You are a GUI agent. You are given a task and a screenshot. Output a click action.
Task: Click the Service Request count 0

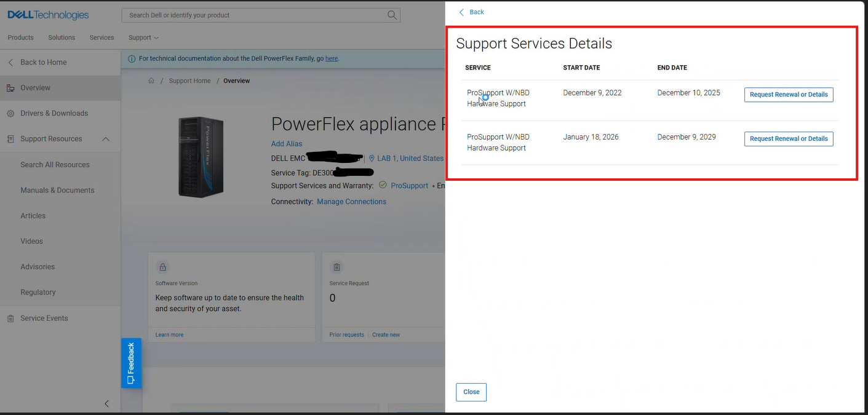pyautogui.click(x=333, y=298)
